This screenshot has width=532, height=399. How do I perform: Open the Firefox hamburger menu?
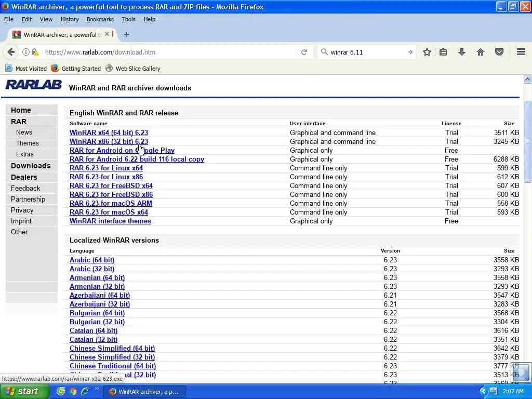[521, 52]
